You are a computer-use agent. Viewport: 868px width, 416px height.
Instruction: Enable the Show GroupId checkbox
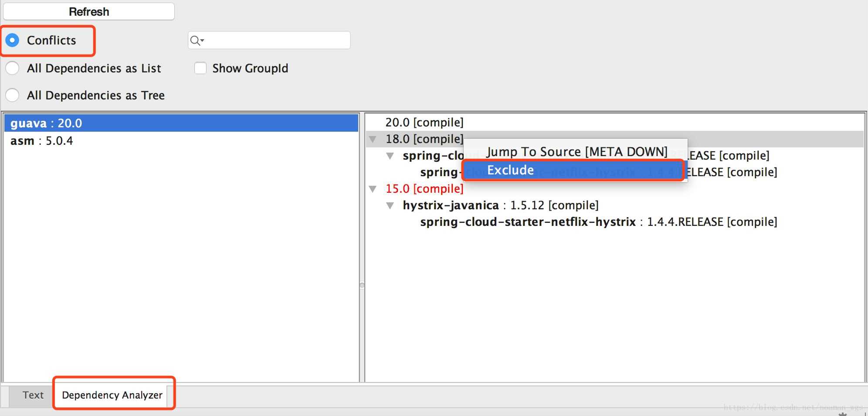(x=200, y=68)
